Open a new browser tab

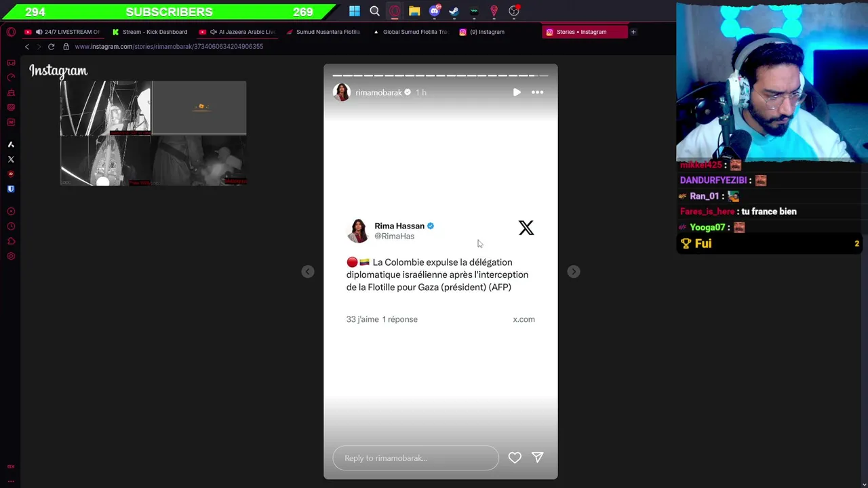(x=633, y=32)
